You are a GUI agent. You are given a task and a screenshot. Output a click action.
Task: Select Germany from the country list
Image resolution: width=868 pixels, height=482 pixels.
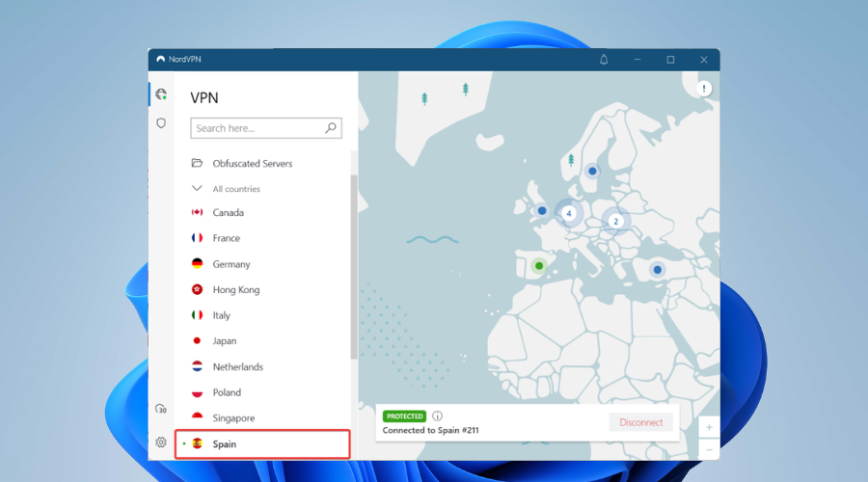pos(231,264)
